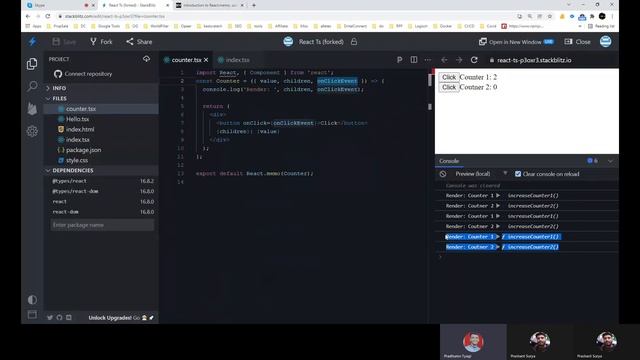The image size is (640, 360).
Task: Toggle the light/dark theme icon
Action: click(x=32, y=300)
